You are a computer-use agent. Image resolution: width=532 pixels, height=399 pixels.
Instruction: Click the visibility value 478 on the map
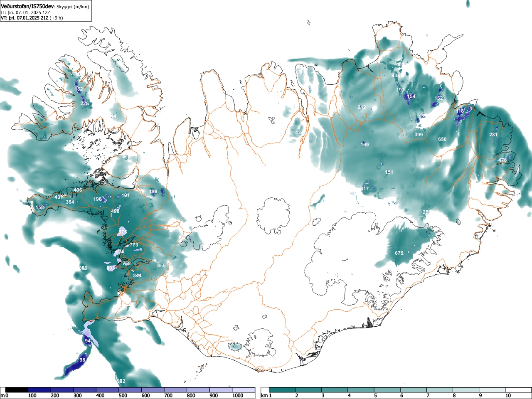pyautogui.click(x=502, y=160)
